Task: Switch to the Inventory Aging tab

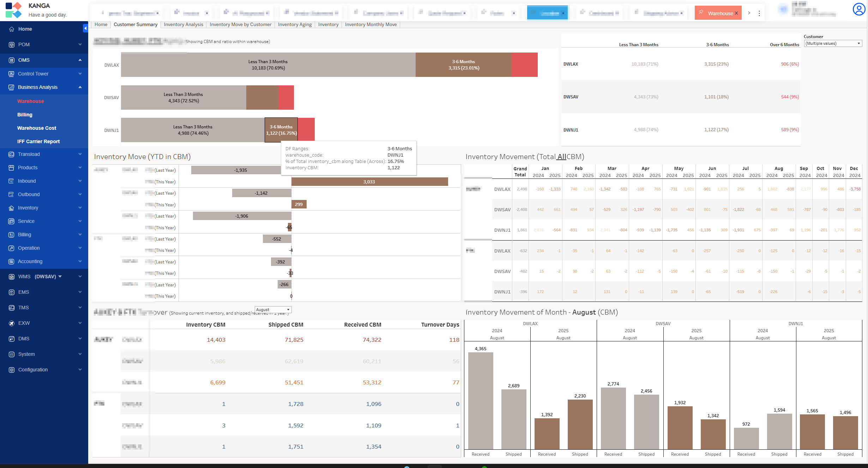Action: pos(295,25)
